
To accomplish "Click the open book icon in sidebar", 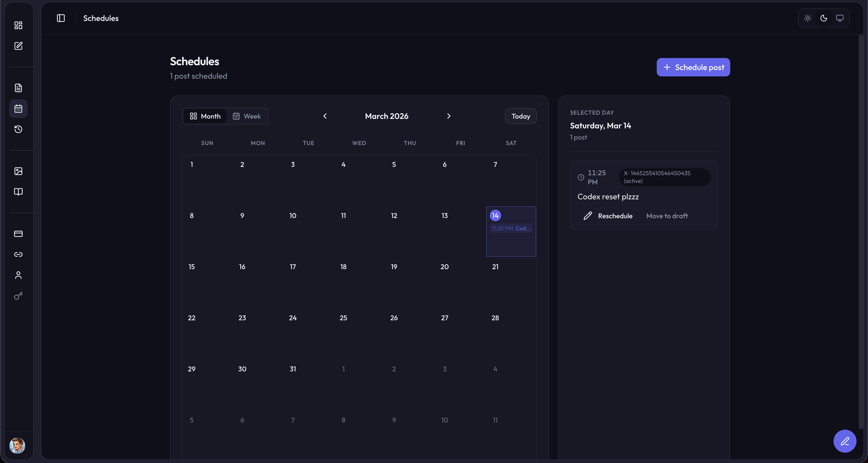I will point(18,192).
